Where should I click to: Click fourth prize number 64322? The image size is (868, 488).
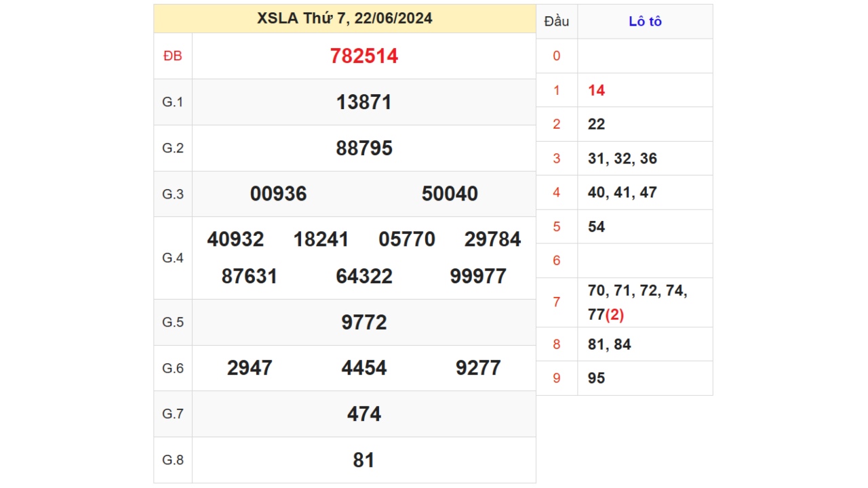click(364, 277)
